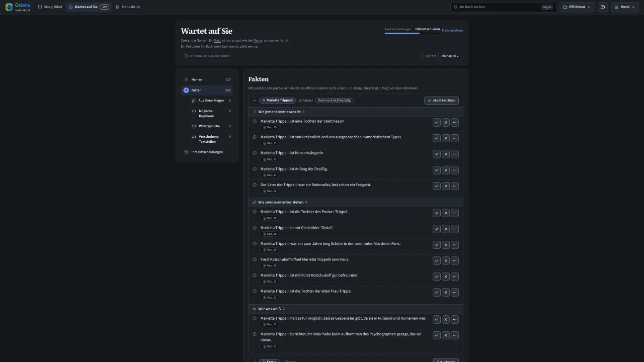
Task: Go to Namen step in sidebar
Action: 207,79
